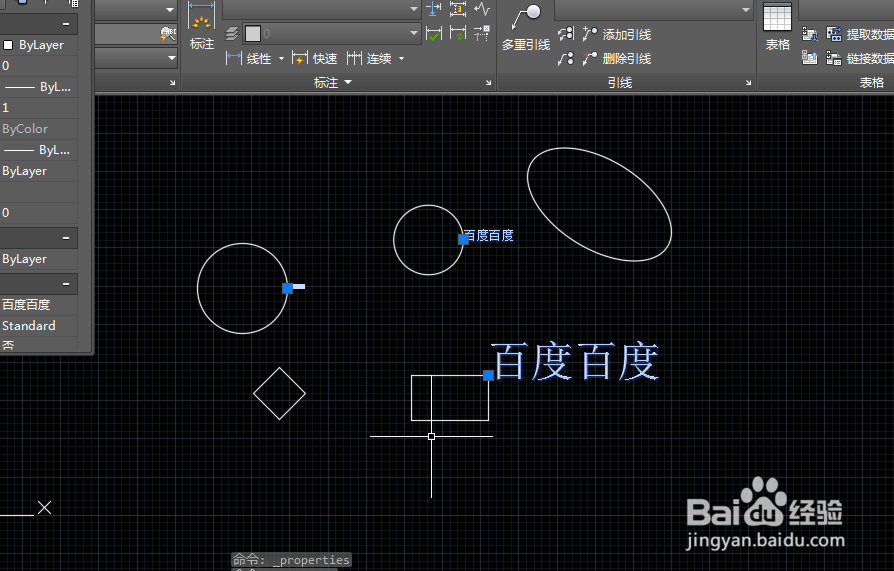
Task: Click the command line _properties text
Action: [311, 560]
